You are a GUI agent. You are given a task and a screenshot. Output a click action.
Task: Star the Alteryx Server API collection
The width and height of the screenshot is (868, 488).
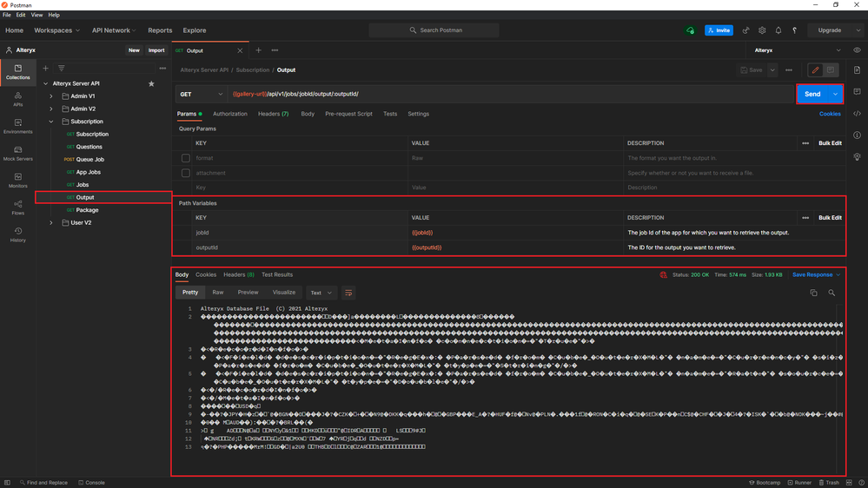point(151,83)
